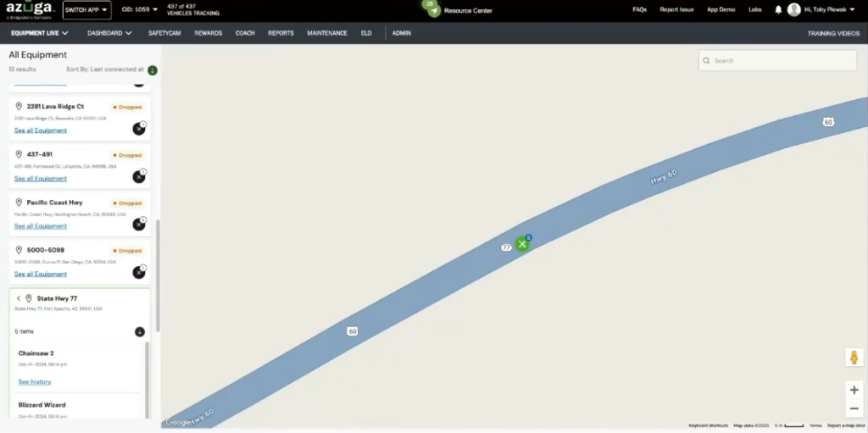Click the State Hwy 77 items scrollbar
The height and width of the screenshot is (433, 868).
(147, 380)
